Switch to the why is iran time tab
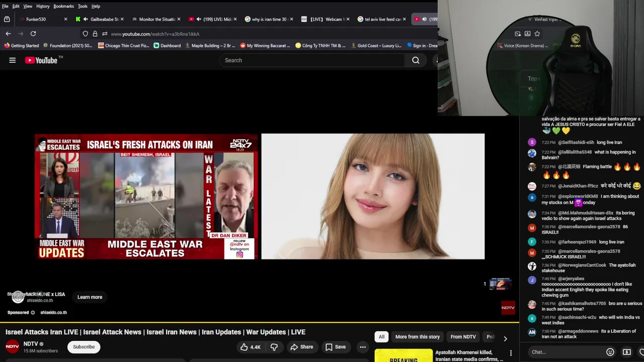The width and height of the screenshot is (644, 362). pos(269,19)
